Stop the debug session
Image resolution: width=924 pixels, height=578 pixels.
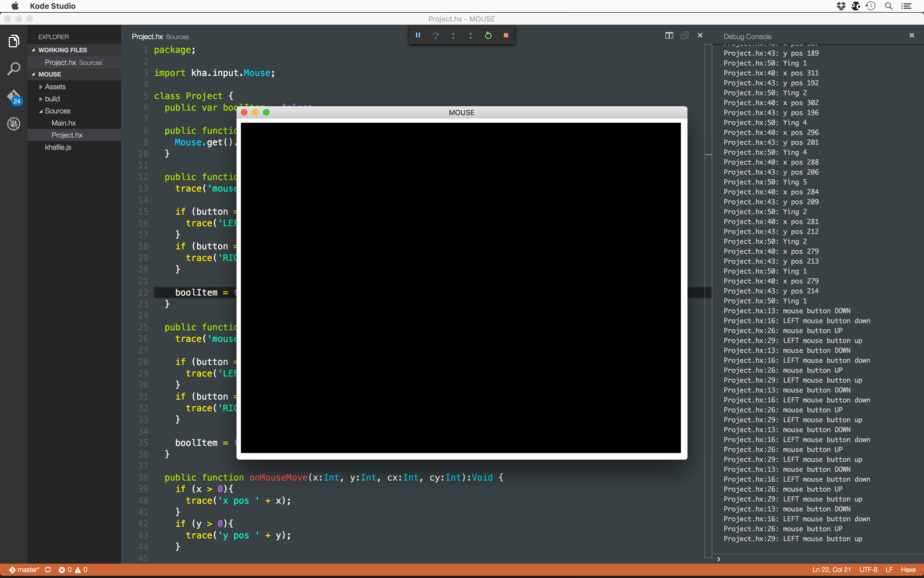[506, 35]
